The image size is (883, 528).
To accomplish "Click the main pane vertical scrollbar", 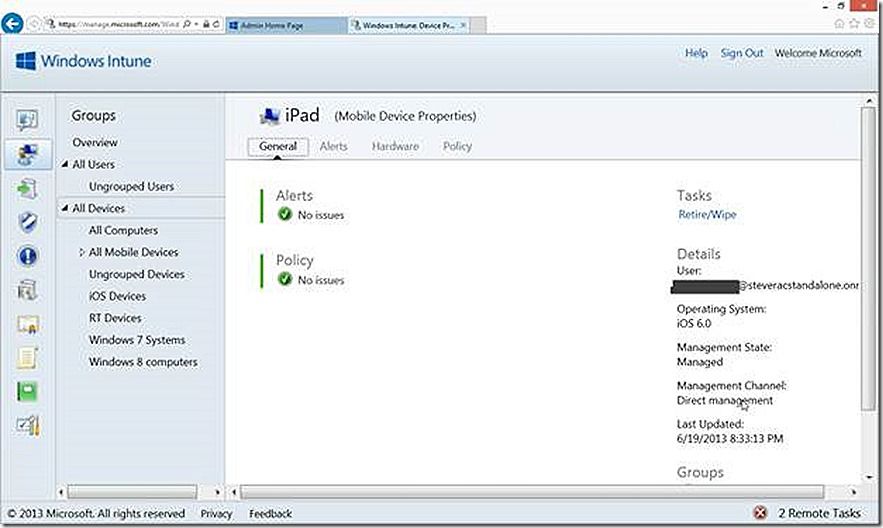I will pos(868,259).
